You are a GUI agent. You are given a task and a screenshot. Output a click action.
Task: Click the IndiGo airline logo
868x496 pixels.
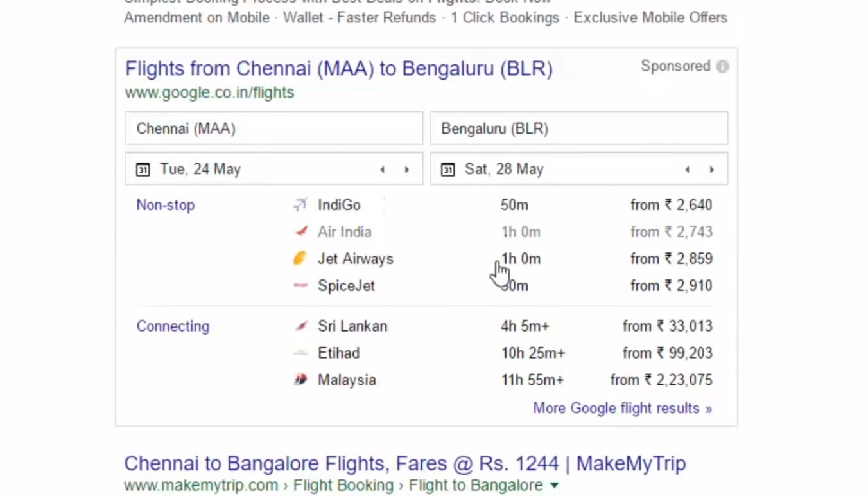pos(300,205)
